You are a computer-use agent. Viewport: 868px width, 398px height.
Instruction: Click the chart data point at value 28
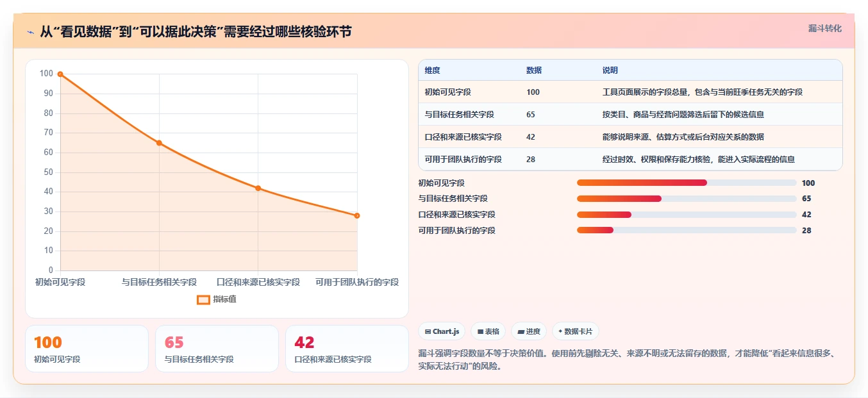tap(357, 215)
